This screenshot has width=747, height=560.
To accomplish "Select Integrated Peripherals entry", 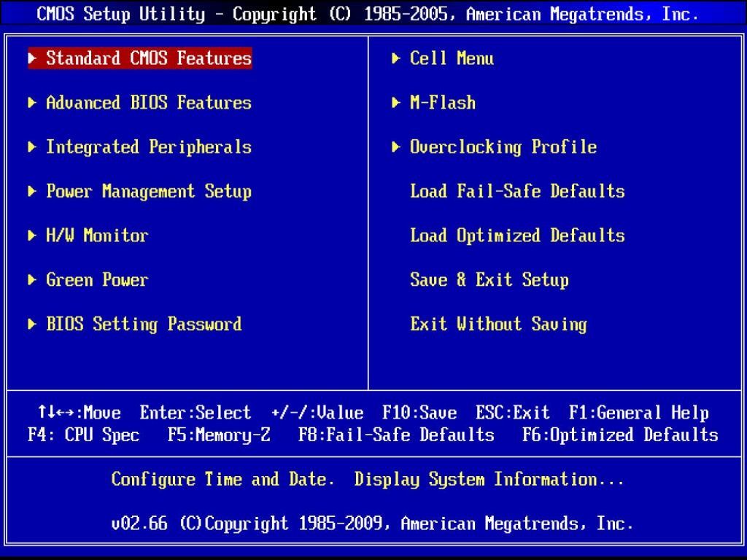I will click(x=148, y=147).
